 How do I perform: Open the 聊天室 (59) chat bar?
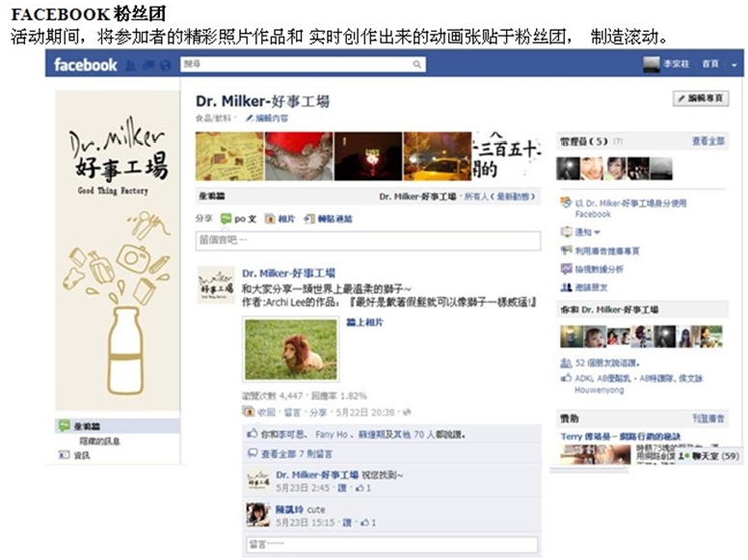(709, 456)
